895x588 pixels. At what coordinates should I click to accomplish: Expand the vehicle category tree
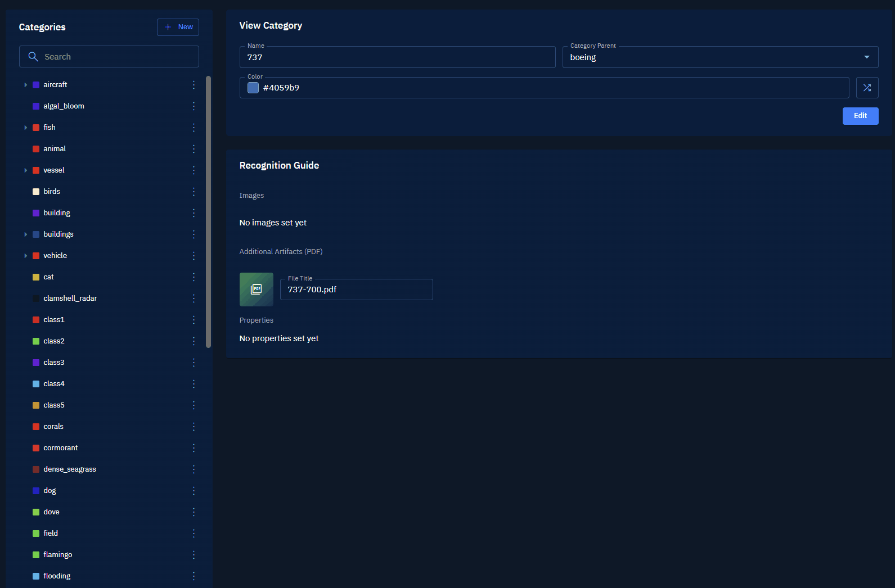25,256
